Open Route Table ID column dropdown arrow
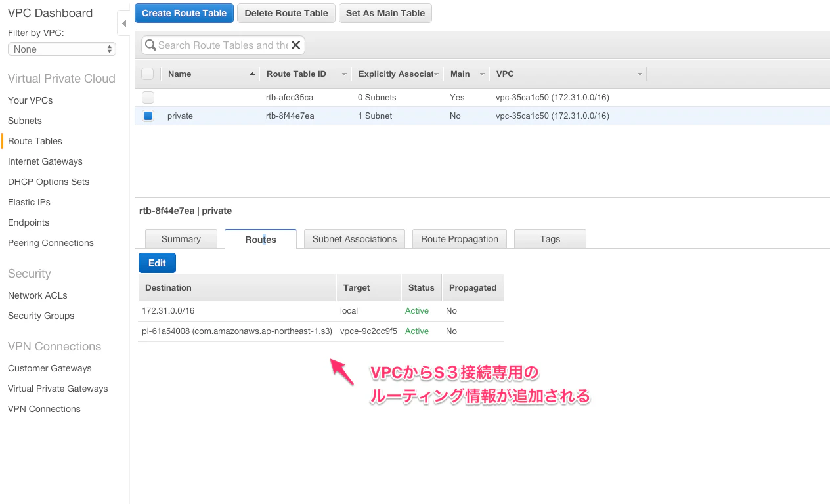This screenshot has width=830, height=504. click(x=344, y=74)
